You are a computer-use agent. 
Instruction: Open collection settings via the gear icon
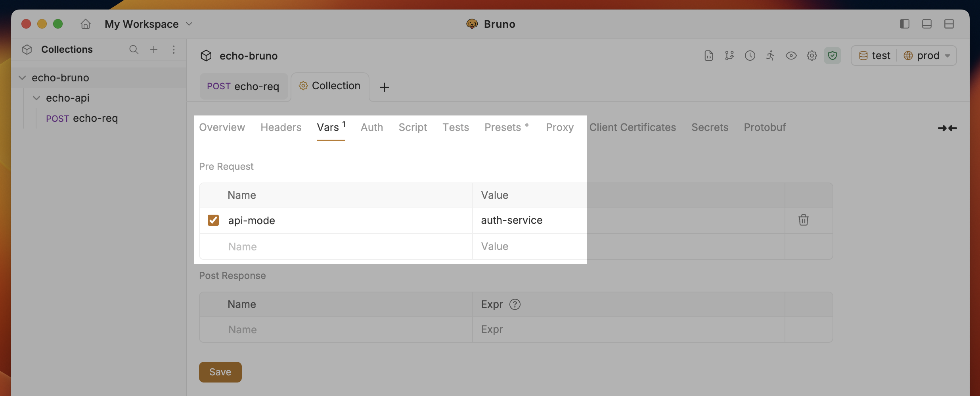812,56
